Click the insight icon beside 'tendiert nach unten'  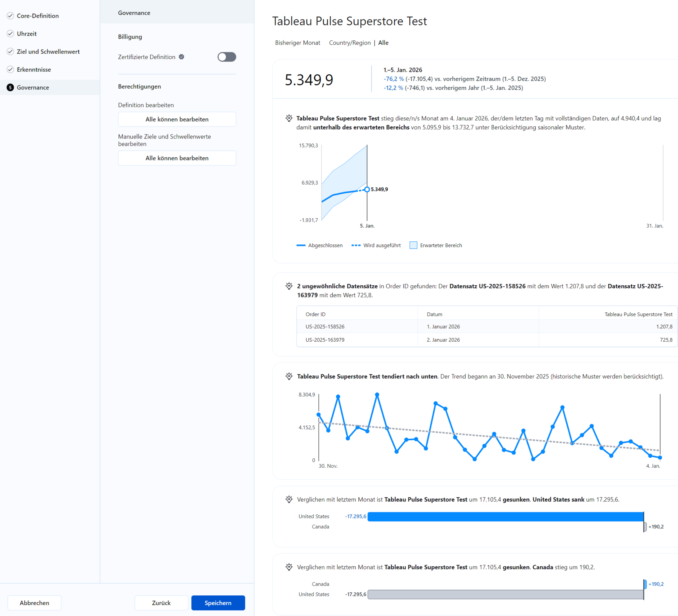point(289,376)
